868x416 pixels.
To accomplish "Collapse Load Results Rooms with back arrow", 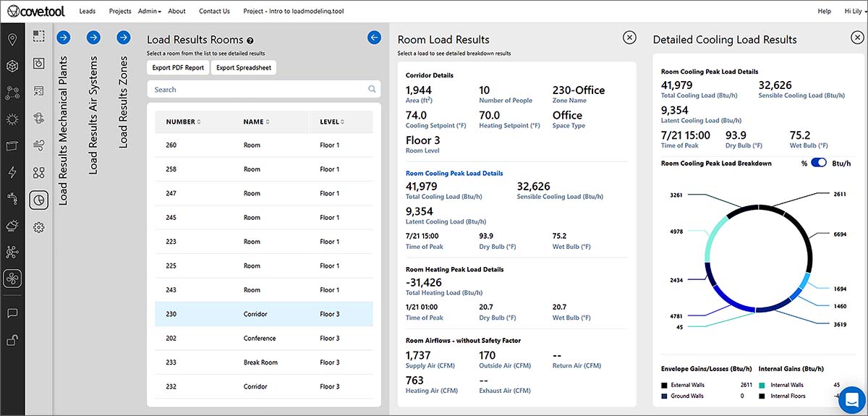I will click(374, 38).
